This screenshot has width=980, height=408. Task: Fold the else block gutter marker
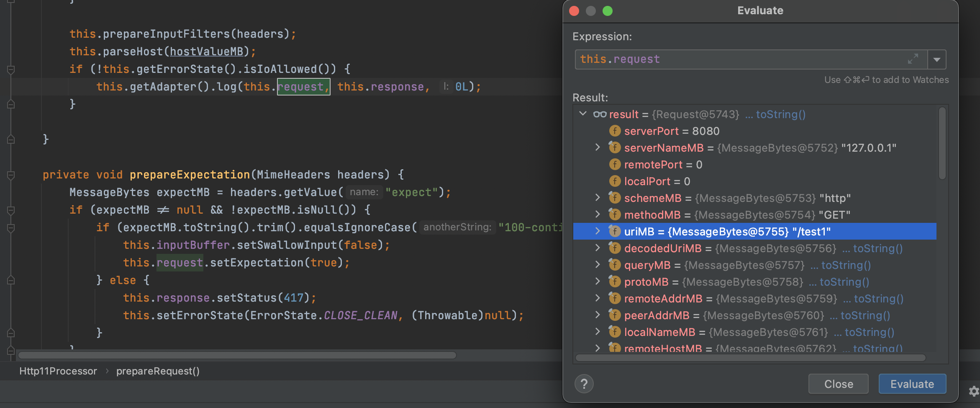11,280
